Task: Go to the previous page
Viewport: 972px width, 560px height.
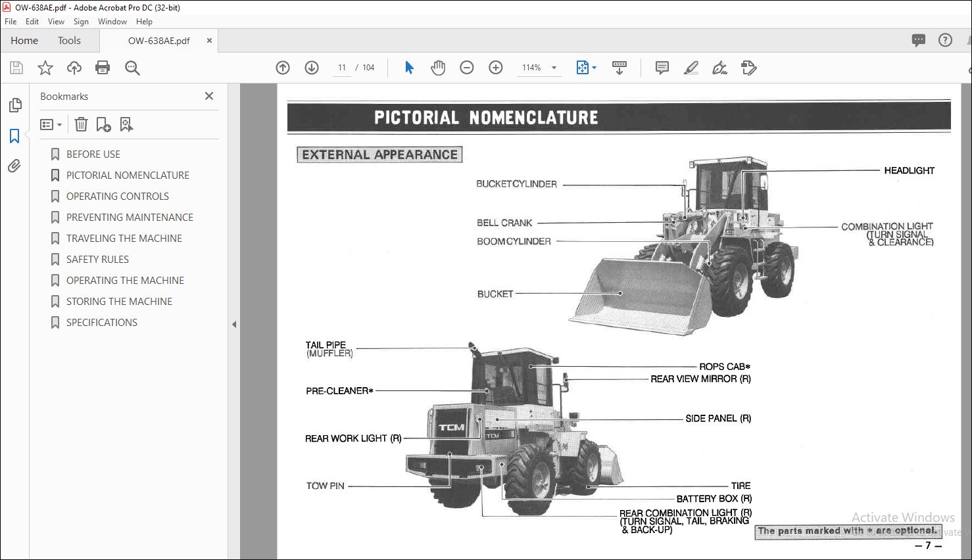Action: click(283, 68)
